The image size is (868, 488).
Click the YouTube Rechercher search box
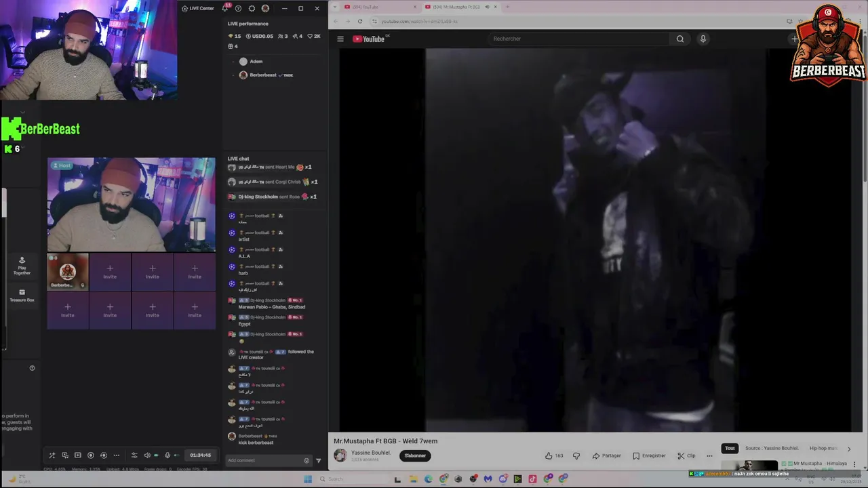578,39
